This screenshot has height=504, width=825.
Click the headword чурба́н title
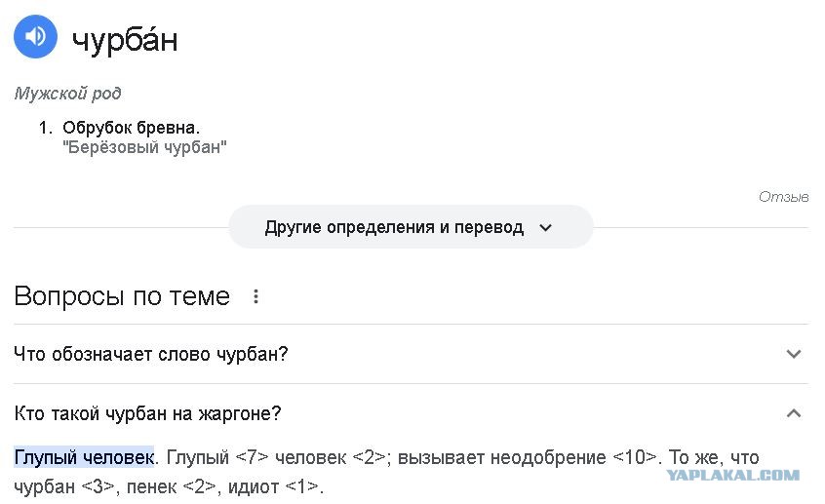click(x=125, y=39)
